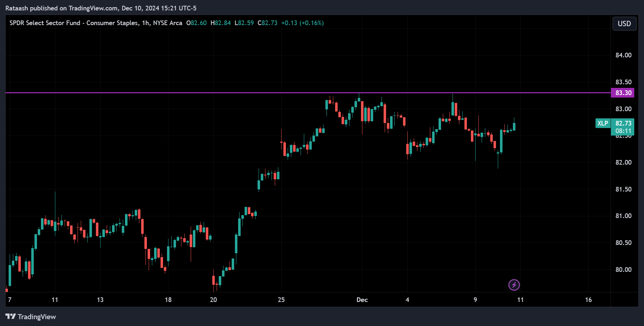This screenshot has height=326, width=644.
Task: Click the 7 date label on time axis
Action: 10,300
